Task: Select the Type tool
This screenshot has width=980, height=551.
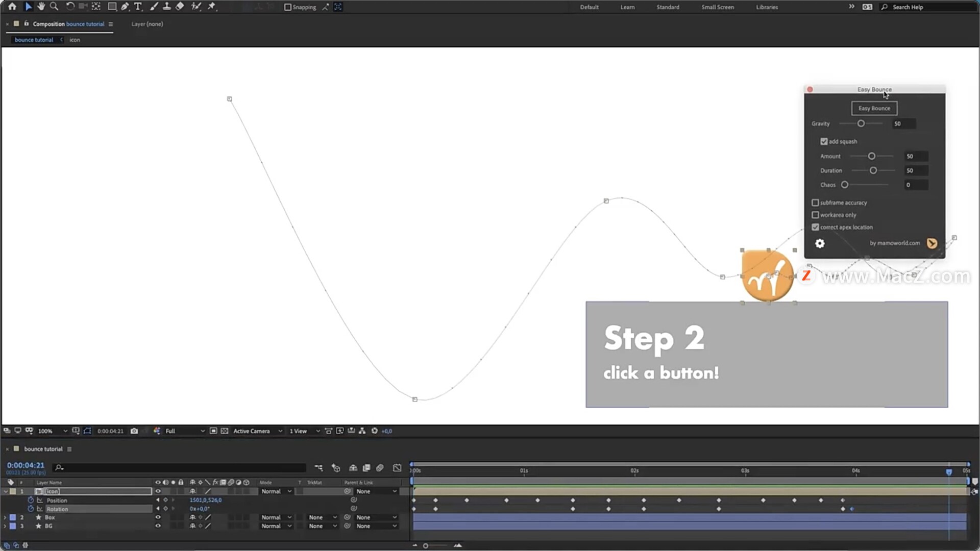Action: click(138, 7)
